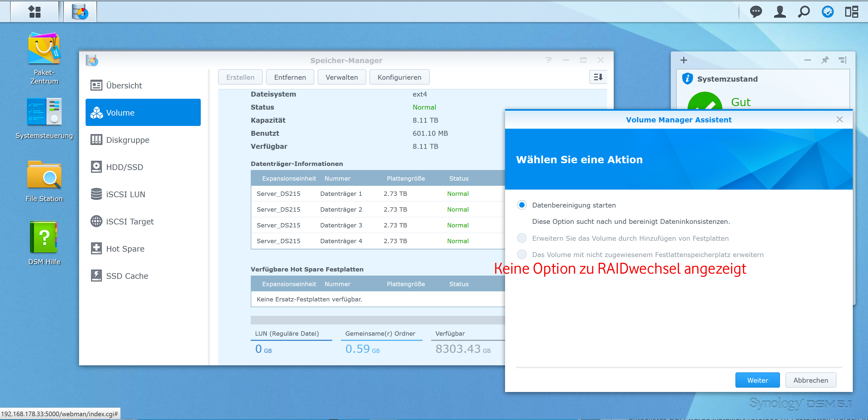
Task: Click Abbrechen in the assistant
Action: pos(810,380)
